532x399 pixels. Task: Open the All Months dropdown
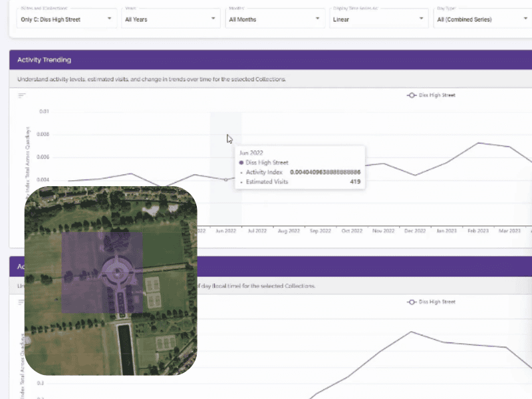(x=275, y=19)
